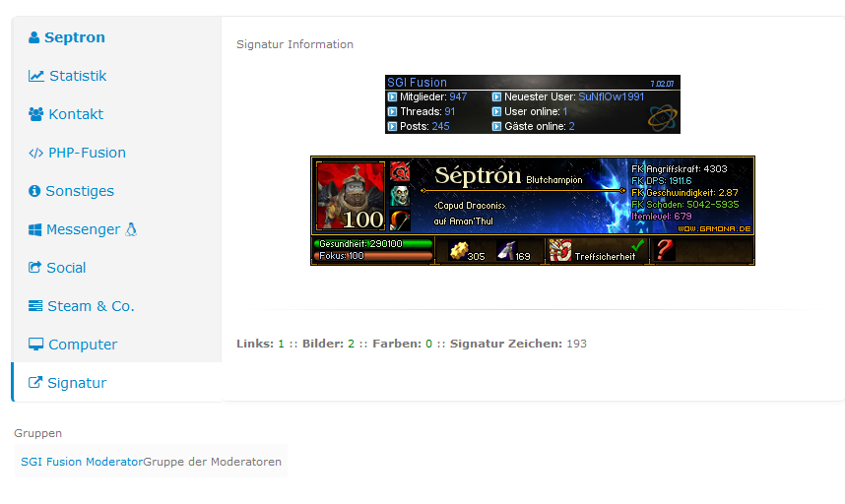845x504 pixels.
Task: Click the atom logo in SGI Fusion banner
Action: pyautogui.click(x=662, y=117)
